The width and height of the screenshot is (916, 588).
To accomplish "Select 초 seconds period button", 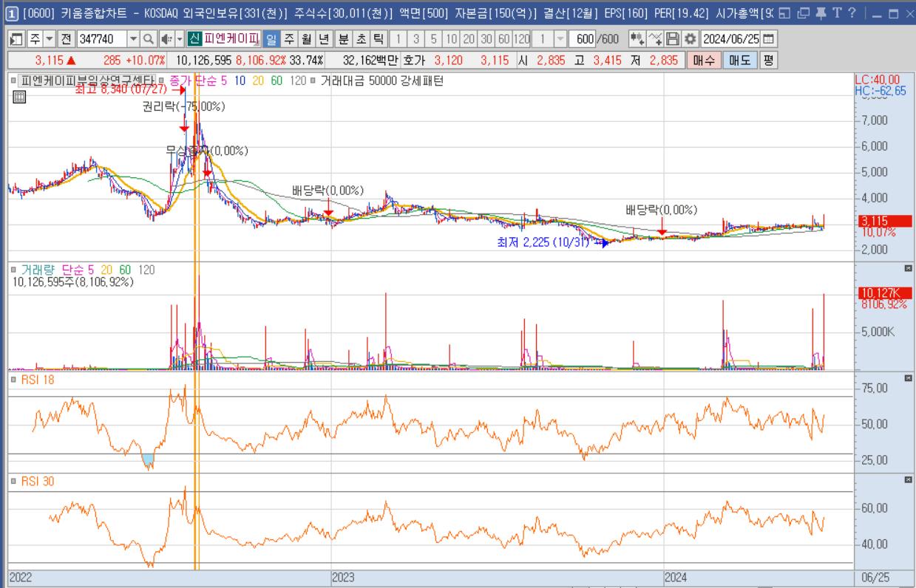I will pyautogui.click(x=361, y=39).
